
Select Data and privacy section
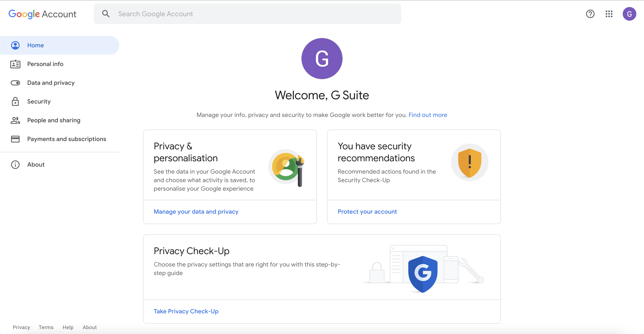coord(51,83)
